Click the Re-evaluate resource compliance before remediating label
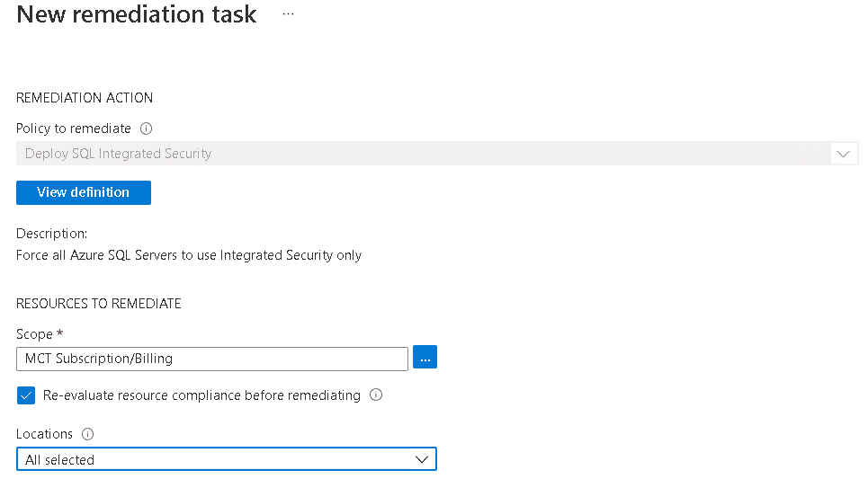 (201, 395)
